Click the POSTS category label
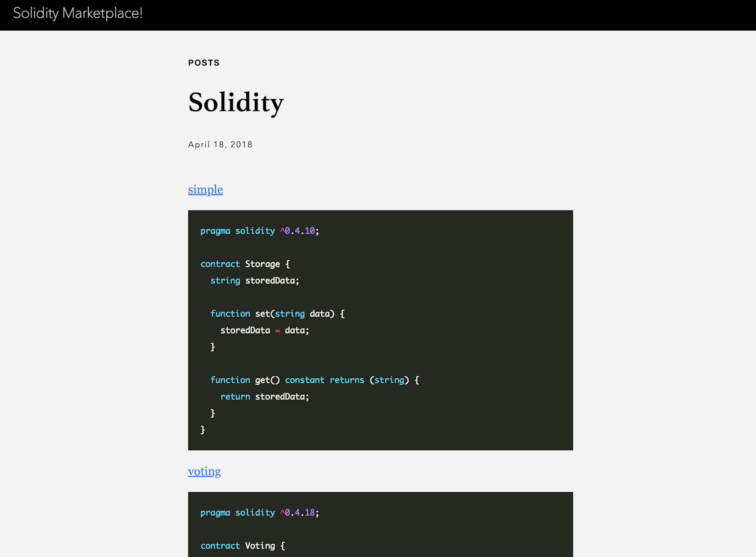 tap(204, 63)
